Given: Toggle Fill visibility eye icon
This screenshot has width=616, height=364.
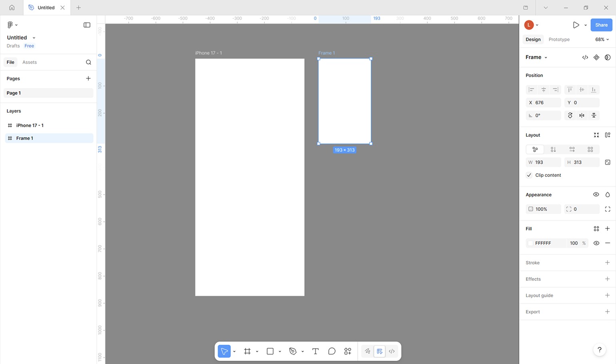Looking at the screenshot, I should 596,243.
